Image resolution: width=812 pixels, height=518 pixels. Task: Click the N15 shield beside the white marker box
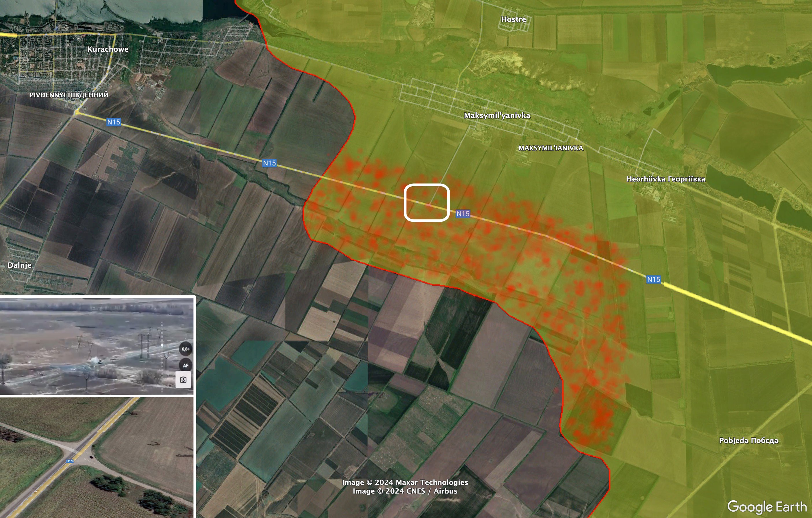[463, 214]
